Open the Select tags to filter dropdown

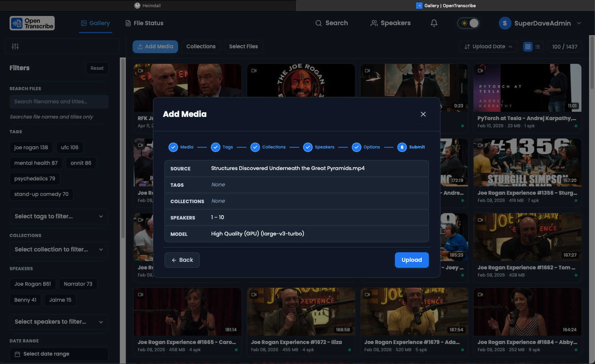pos(59,216)
